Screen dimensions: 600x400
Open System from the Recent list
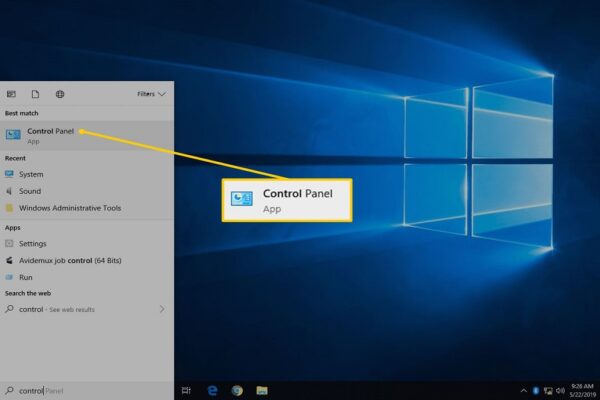coord(87,174)
